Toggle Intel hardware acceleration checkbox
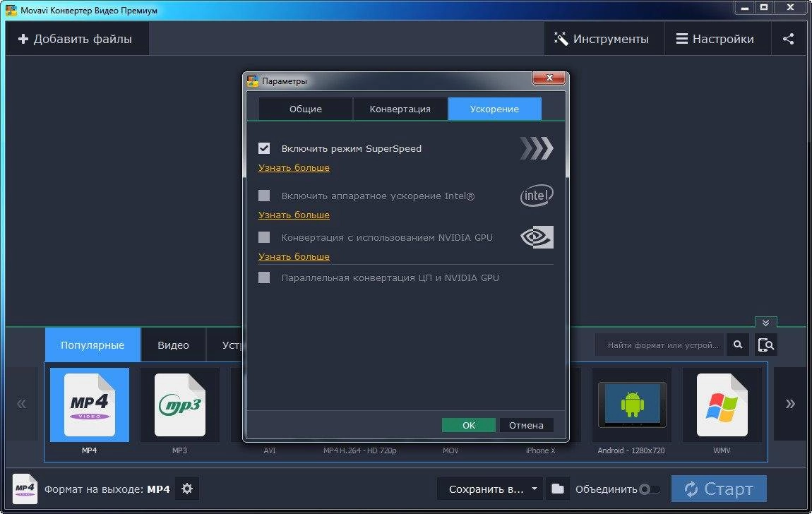812x514 pixels. 264,196
